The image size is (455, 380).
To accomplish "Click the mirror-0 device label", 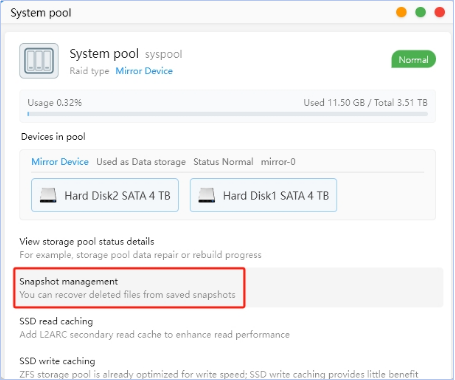I will coord(278,162).
